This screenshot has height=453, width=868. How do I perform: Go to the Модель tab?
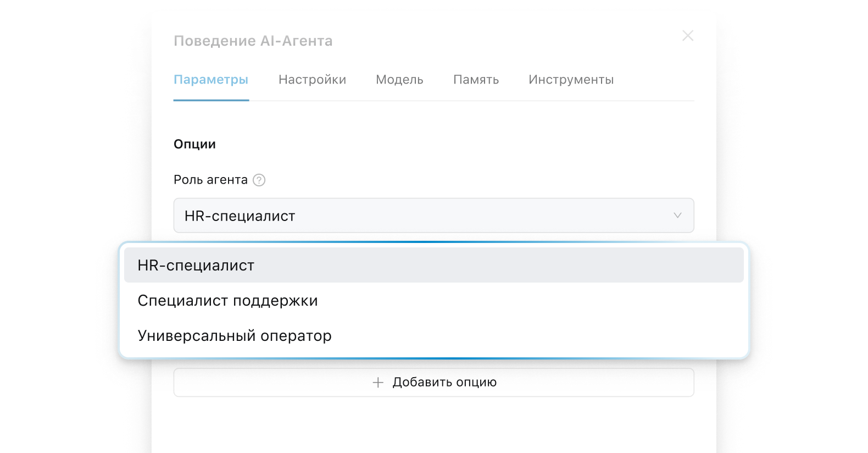click(x=399, y=80)
